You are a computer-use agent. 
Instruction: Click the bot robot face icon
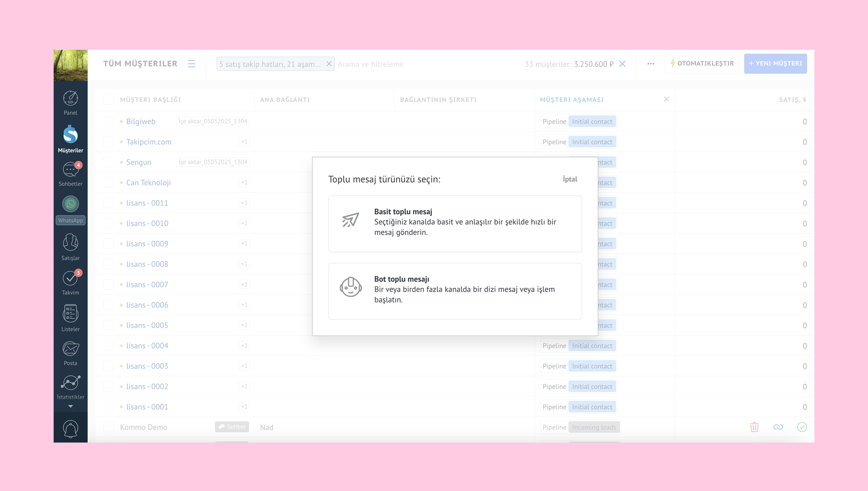pyautogui.click(x=351, y=287)
